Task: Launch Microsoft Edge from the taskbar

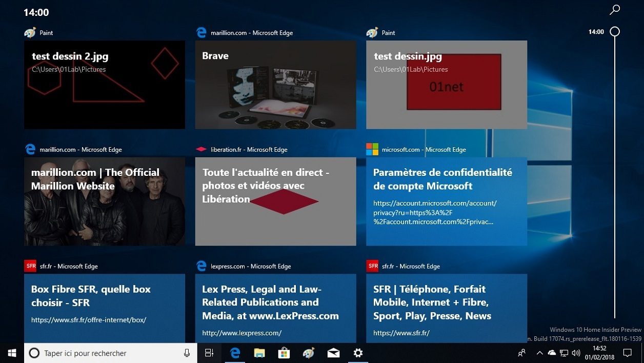Action: pyautogui.click(x=235, y=353)
